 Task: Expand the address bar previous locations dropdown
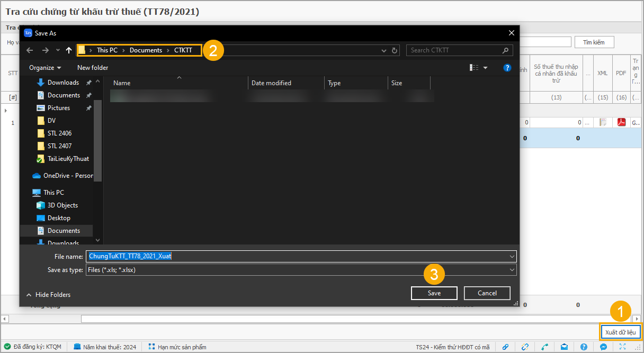384,50
